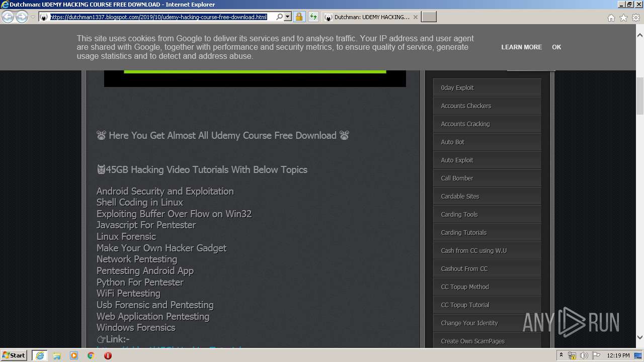Open a new blank tab
Viewport: 644px width, 362px height.
[429, 17]
